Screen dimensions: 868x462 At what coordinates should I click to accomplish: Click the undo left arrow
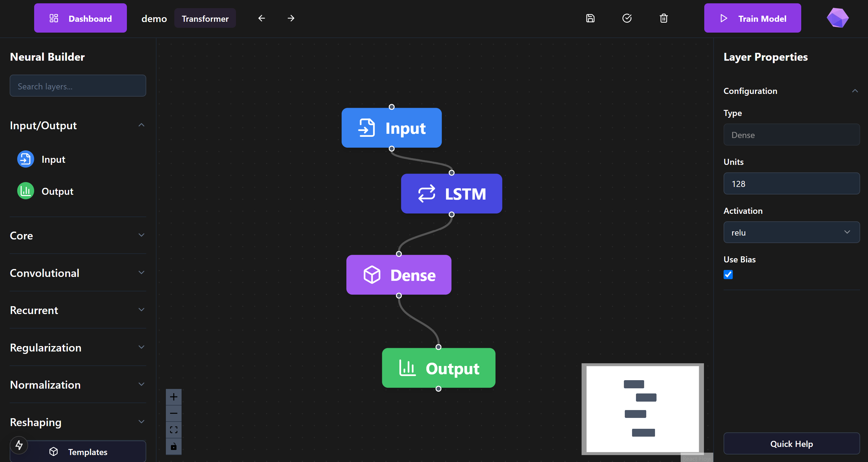pyautogui.click(x=261, y=18)
